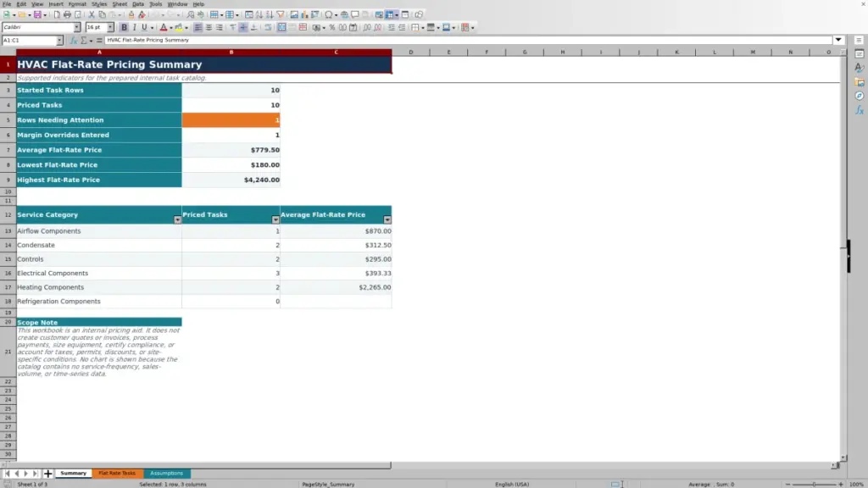The width and height of the screenshot is (868, 488).
Task: Switch to the Assumptions sheet tab
Action: click(x=167, y=473)
